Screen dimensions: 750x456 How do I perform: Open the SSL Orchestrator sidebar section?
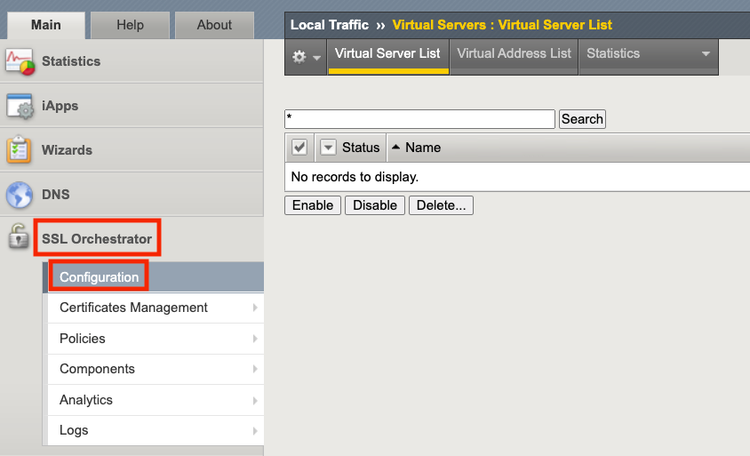(x=97, y=239)
